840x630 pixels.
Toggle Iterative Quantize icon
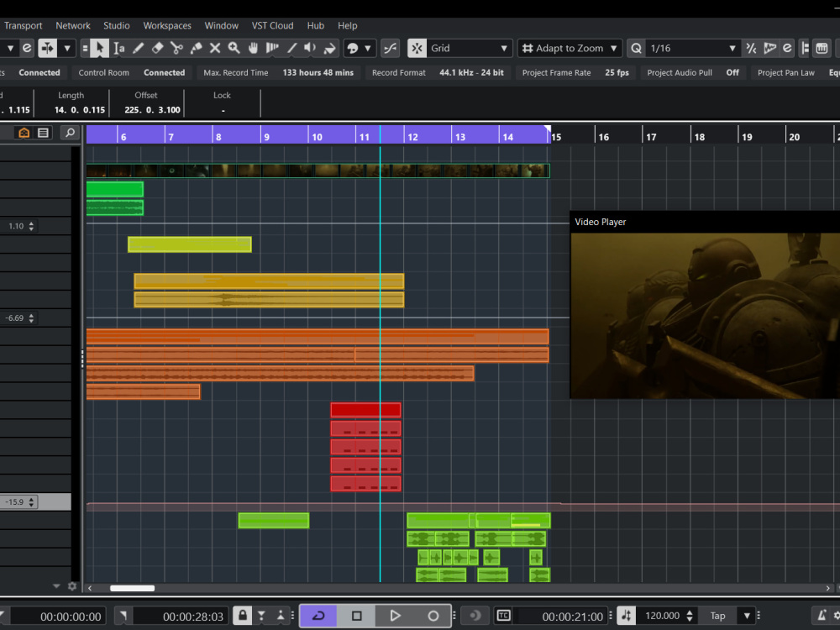pos(751,48)
